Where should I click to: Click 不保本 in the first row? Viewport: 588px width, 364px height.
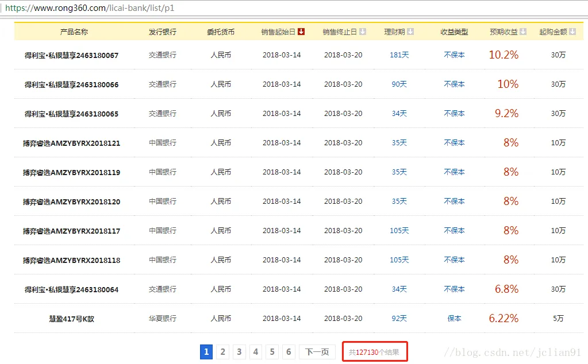(454, 55)
